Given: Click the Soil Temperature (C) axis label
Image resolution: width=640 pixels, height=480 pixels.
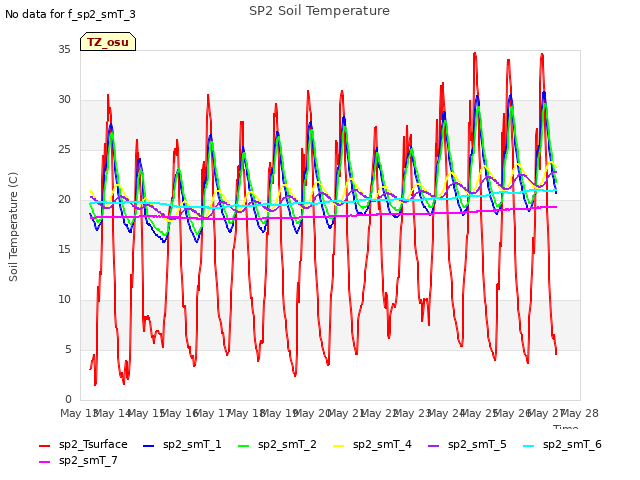Looking at the screenshot, I should [x=13, y=227].
